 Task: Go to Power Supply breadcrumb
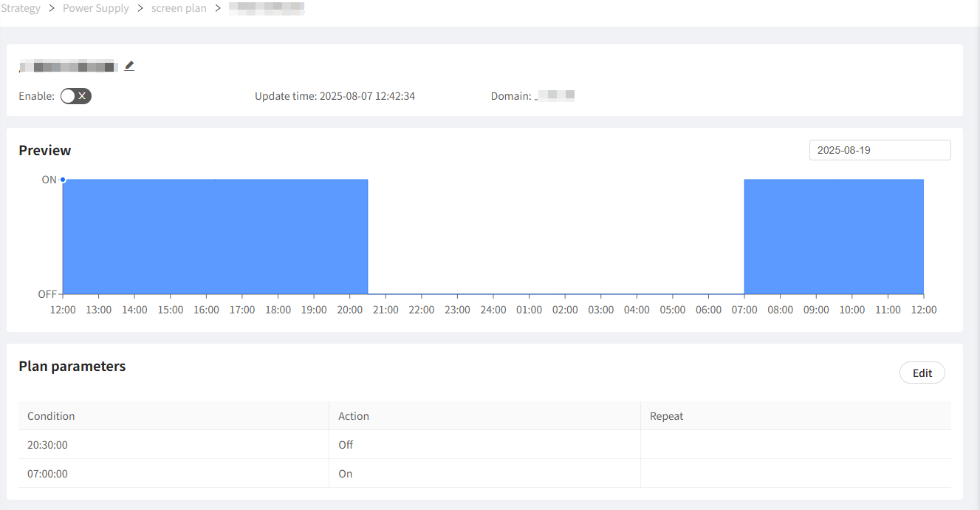[x=96, y=8]
